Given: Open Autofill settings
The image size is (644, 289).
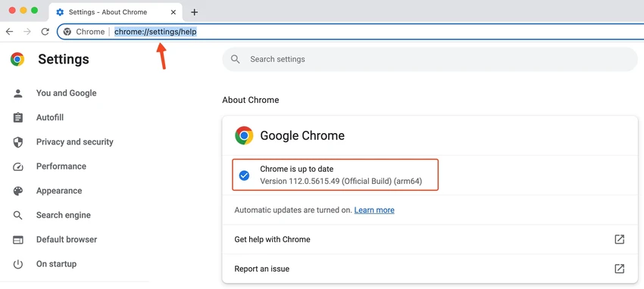Looking at the screenshot, I should click(50, 117).
